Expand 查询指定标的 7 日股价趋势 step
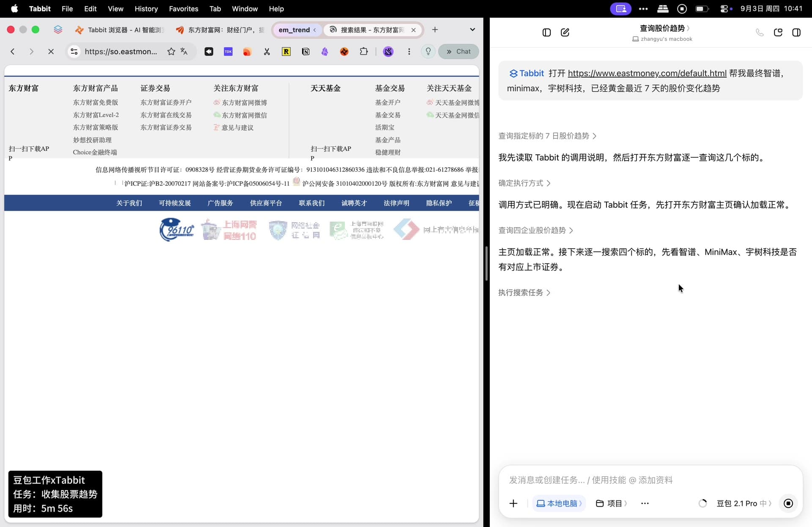The height and width of the screenshot is (527, 812). coord(547,136)
